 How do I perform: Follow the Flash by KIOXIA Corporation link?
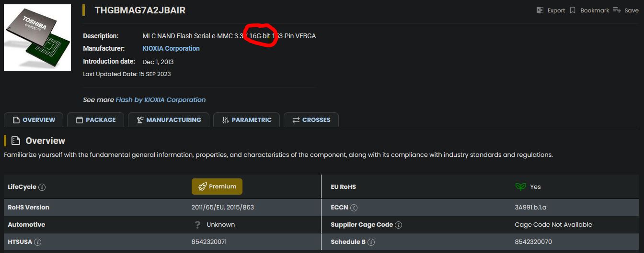[x=161, y=100]
